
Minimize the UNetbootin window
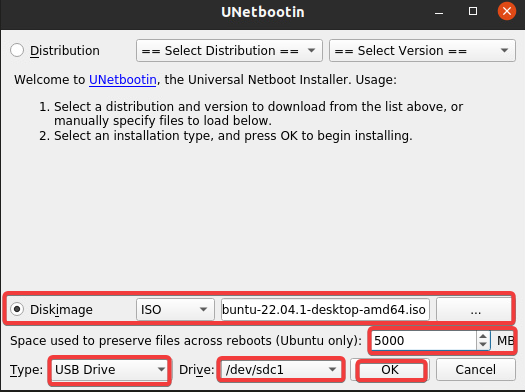point(439,12)
